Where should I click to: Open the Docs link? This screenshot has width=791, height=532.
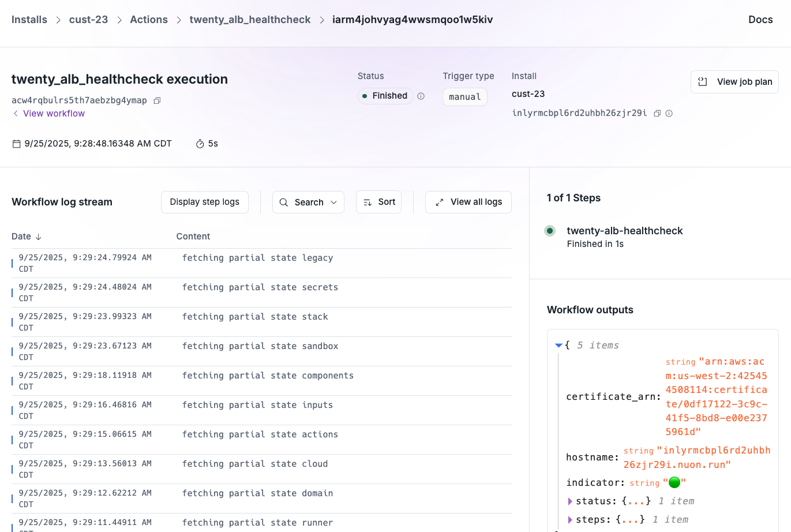point(760,20)
